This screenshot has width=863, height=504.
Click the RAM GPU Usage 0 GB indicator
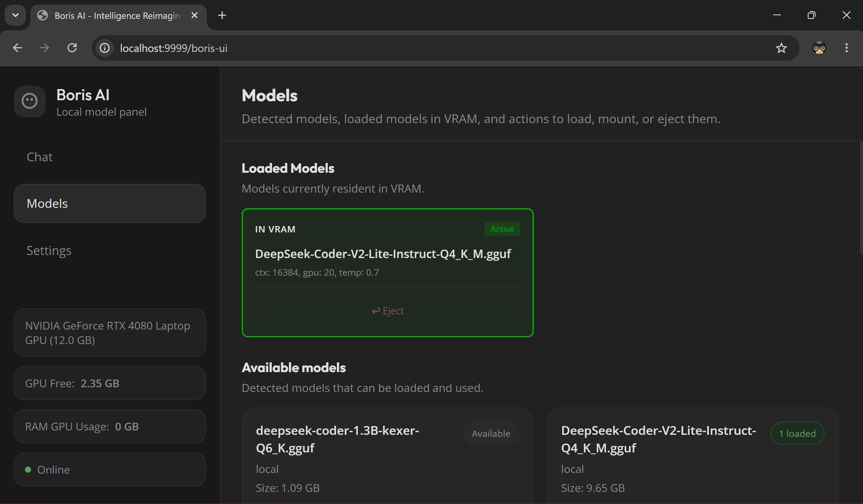[x=110, y=427]
